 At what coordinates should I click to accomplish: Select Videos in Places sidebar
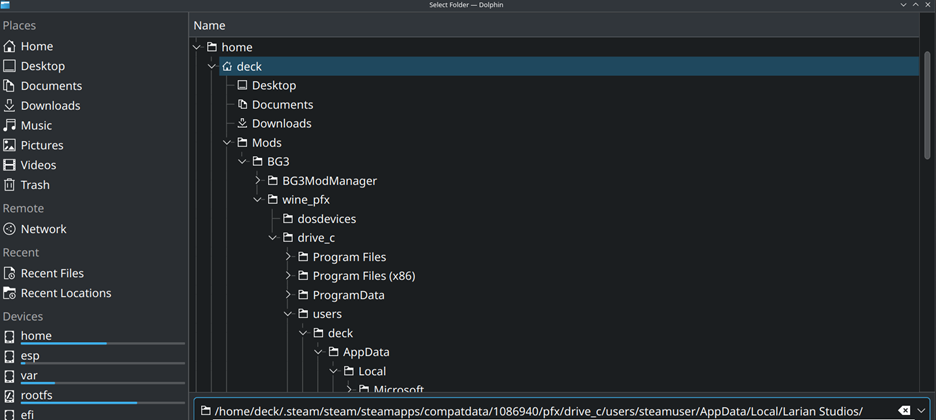[x=38, y=165]
